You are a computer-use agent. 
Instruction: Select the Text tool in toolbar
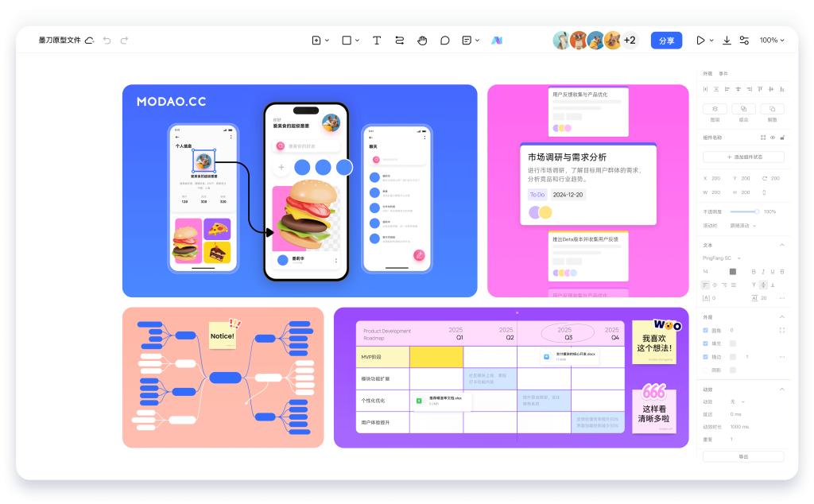377,41
